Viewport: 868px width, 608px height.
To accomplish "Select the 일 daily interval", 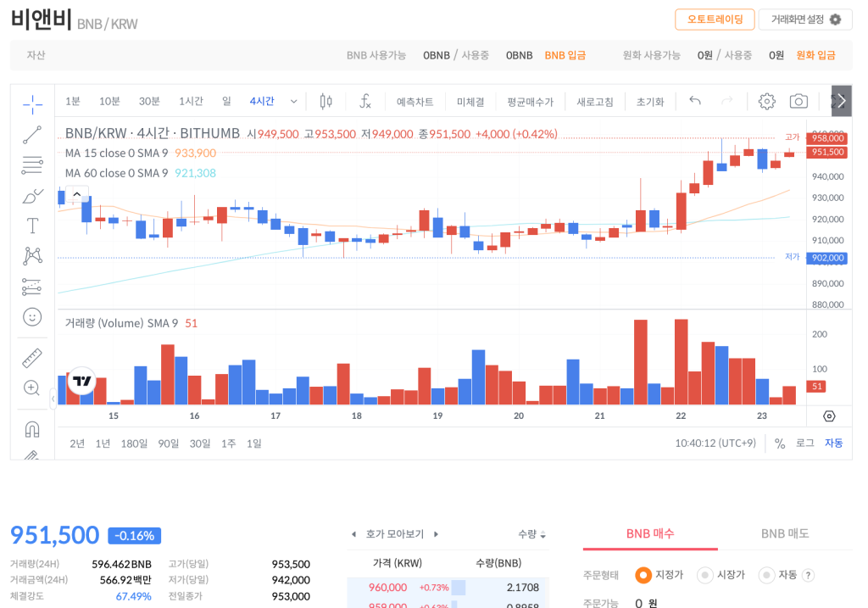I will coord(226,102).
